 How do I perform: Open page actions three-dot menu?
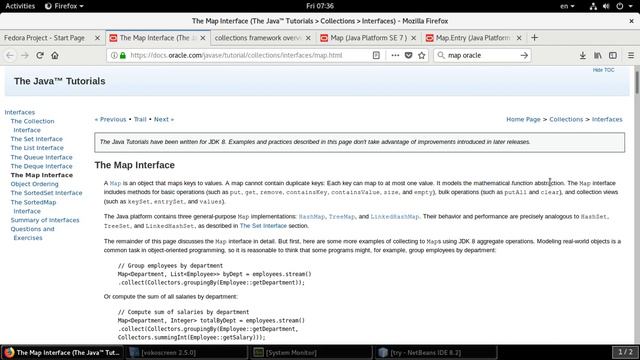(395, 55)
